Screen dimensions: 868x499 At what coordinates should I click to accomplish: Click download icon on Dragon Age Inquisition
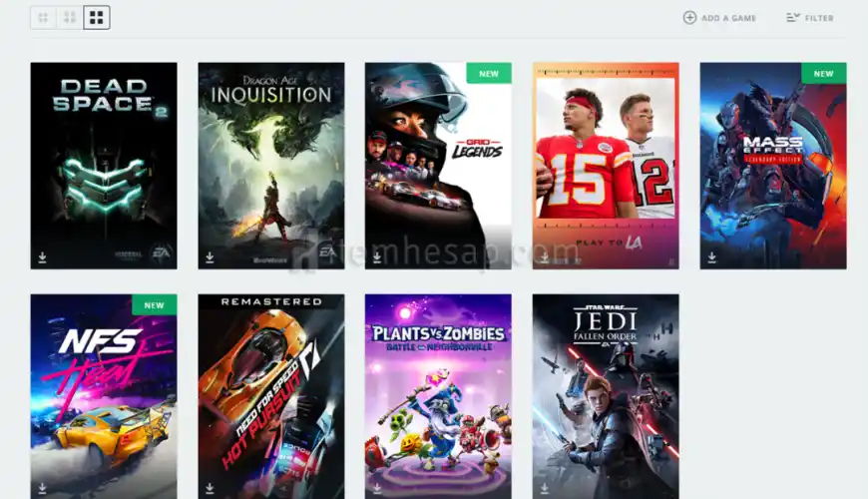[210, 257]
